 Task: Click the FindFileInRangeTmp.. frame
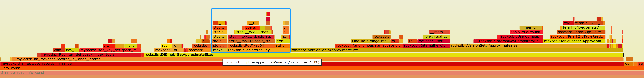pos(371,41)
